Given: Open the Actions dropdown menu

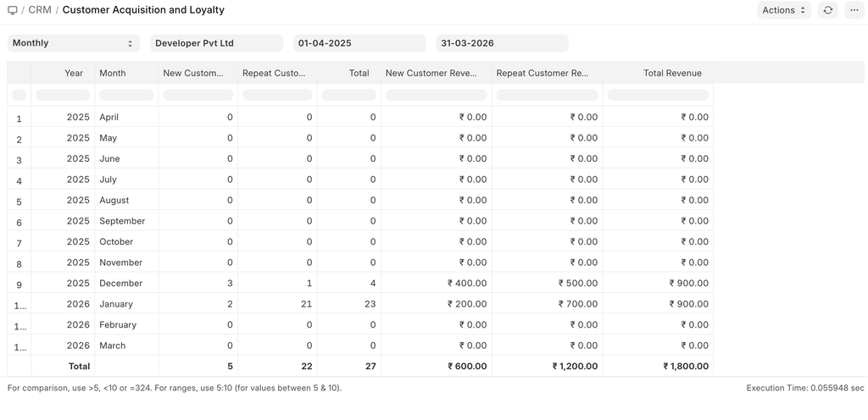Looking at the screenshot, I should point(784,10).
